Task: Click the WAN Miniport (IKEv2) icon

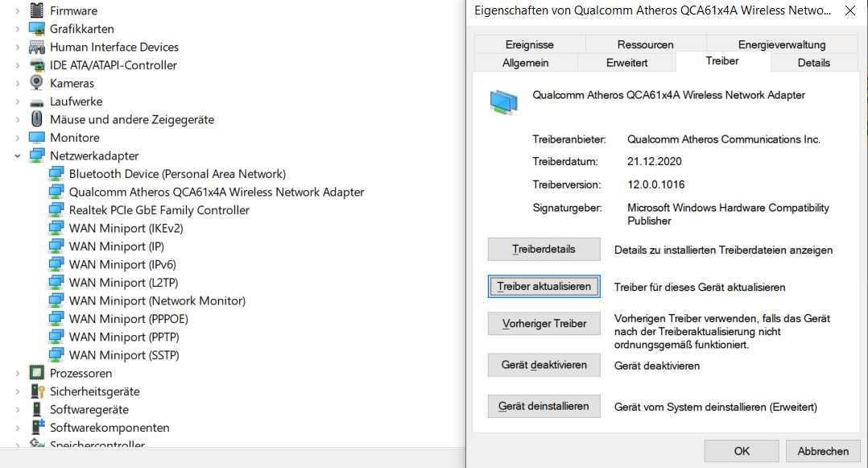Action: coord(56,228)
